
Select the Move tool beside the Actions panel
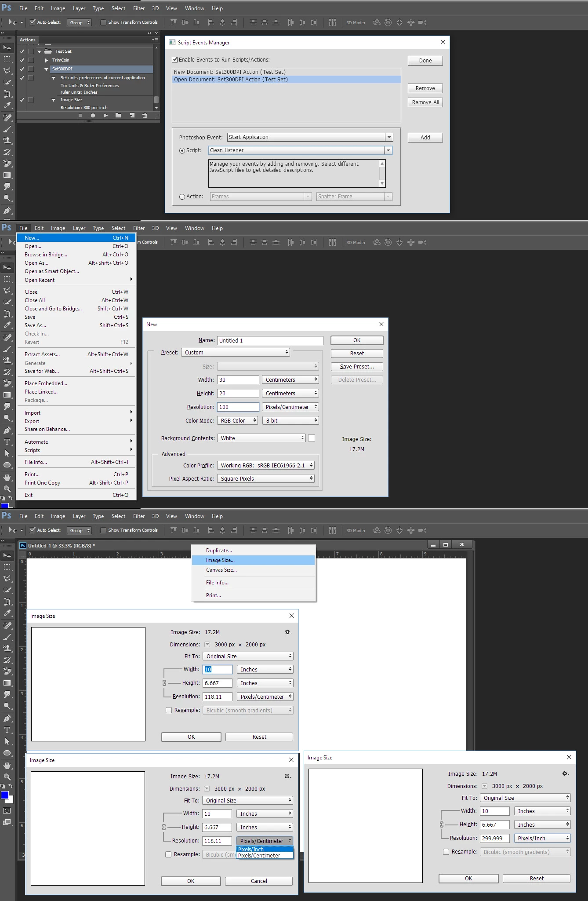tap(7, 47)
